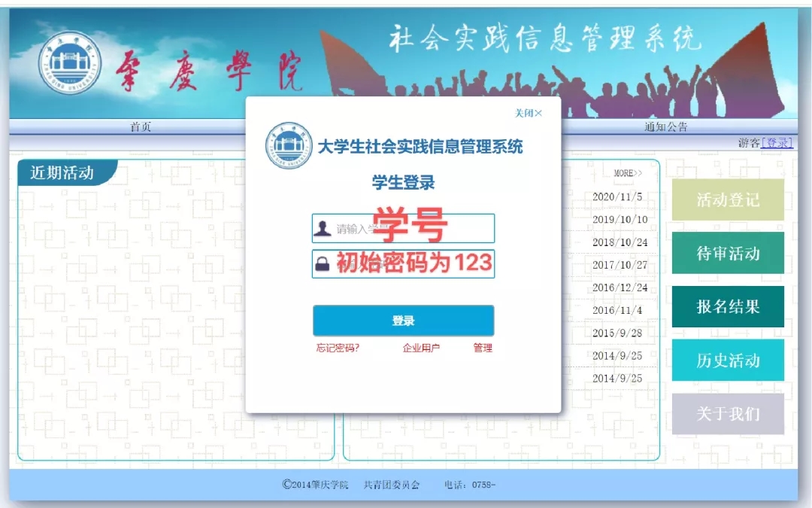Open the 通知公告 menu item
The image size is (812, 508).
665,126
